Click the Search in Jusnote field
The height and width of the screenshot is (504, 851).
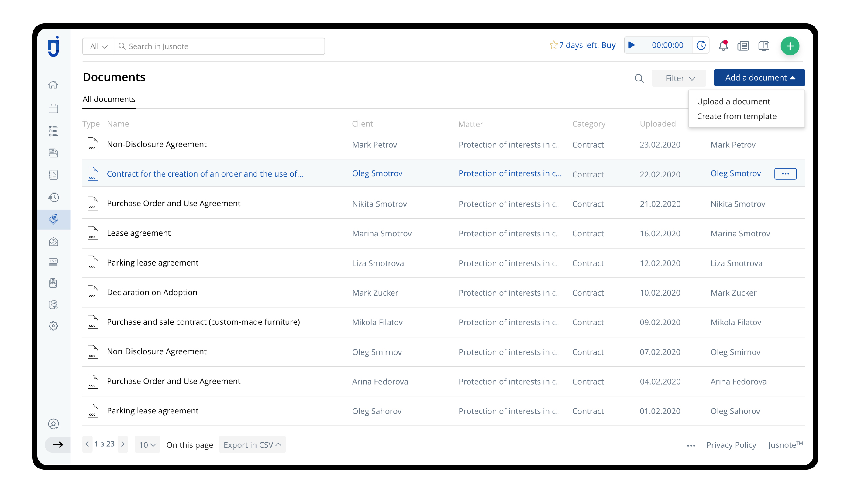pyautogui.click(x=224, y=46)
